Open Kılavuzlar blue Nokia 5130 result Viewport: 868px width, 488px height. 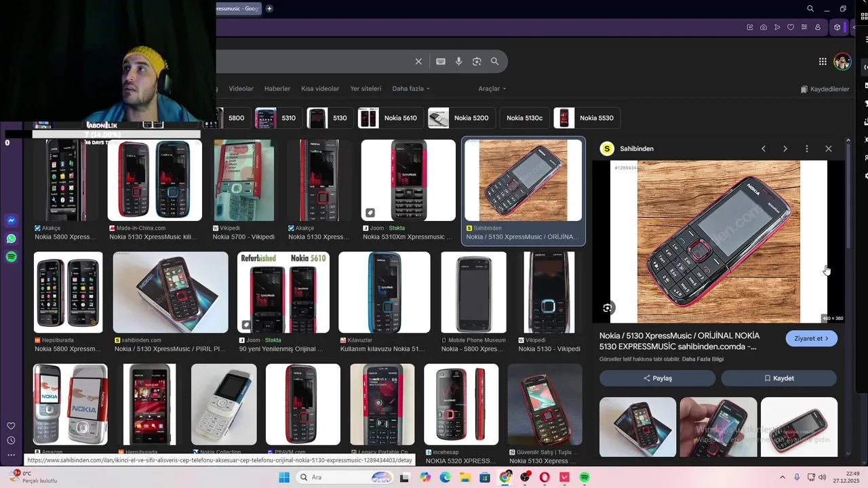(384, 302)
